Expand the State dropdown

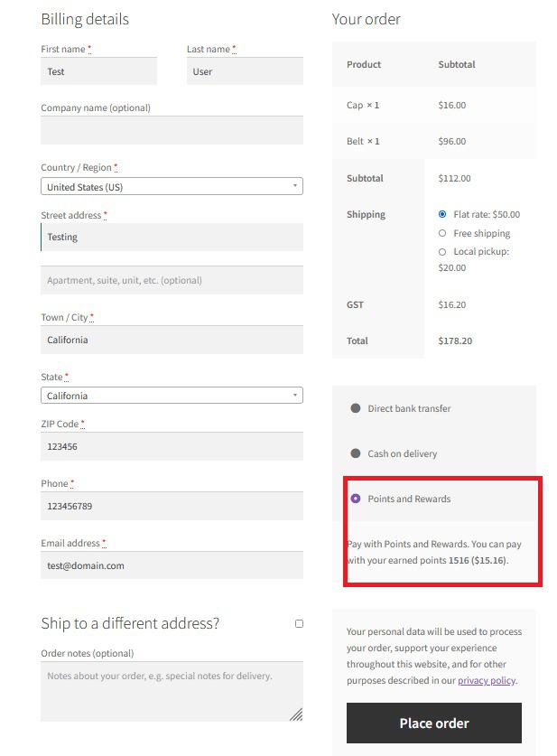[172, 396]
